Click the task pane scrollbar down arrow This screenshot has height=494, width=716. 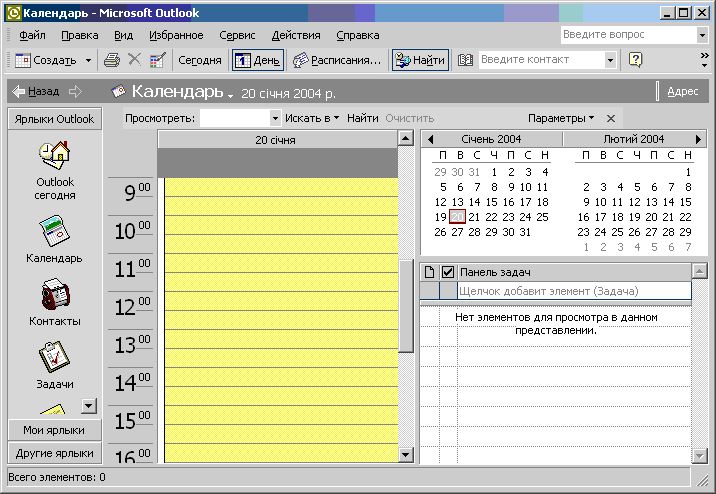pyautogui.click(x=699, y=455)
